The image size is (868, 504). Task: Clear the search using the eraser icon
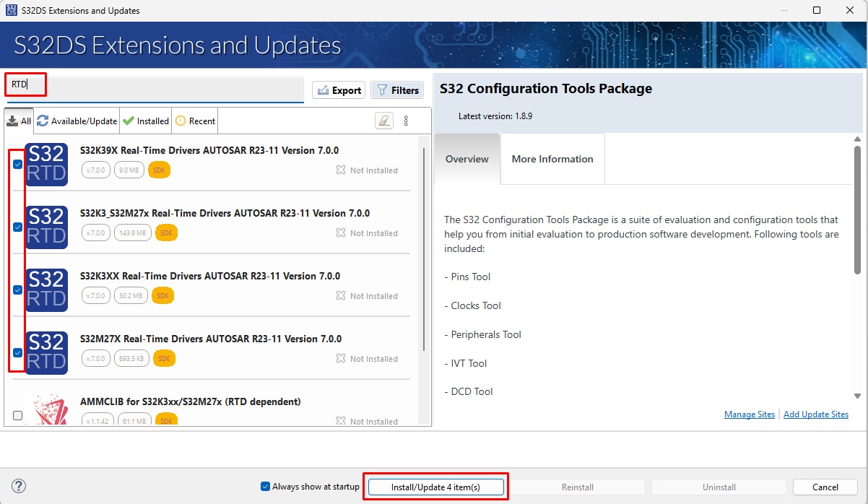click(384, 120)
